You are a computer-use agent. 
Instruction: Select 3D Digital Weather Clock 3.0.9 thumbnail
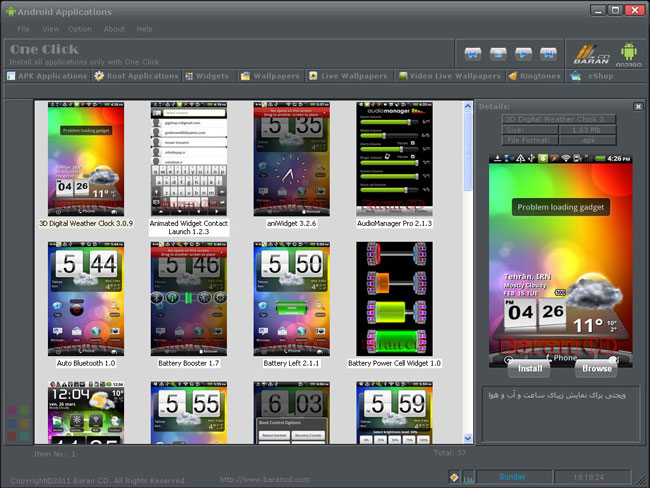(x=86, y=159)
